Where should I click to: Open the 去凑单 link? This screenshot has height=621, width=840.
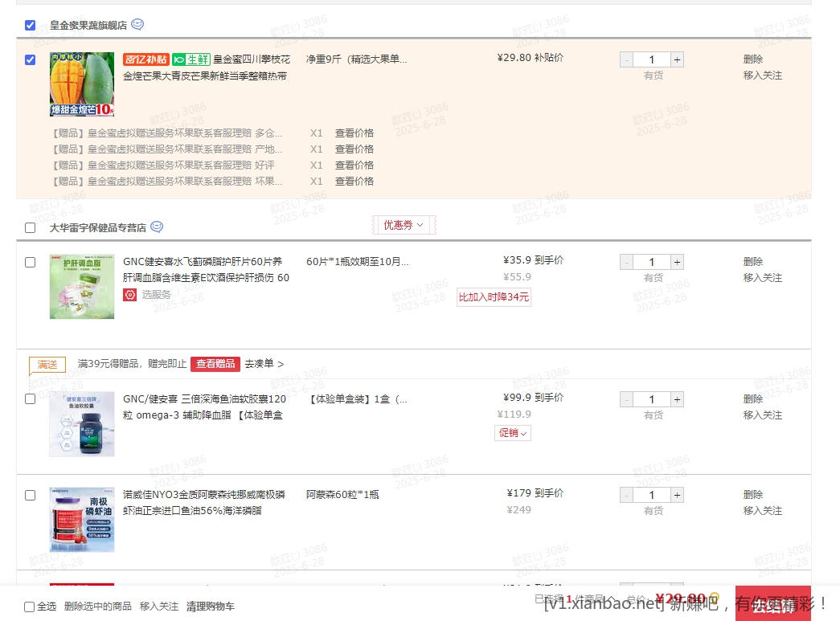pos(264,364)
